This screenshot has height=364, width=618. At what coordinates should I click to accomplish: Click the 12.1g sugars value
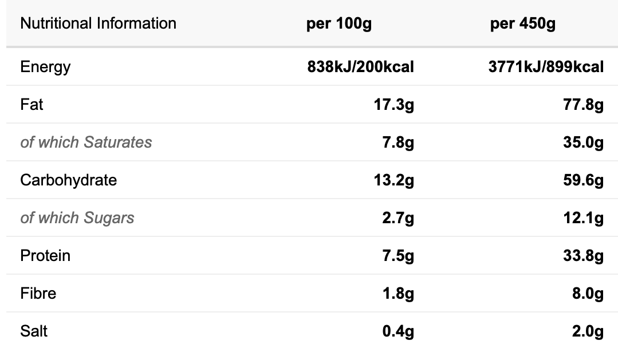[x=583, y=219]
